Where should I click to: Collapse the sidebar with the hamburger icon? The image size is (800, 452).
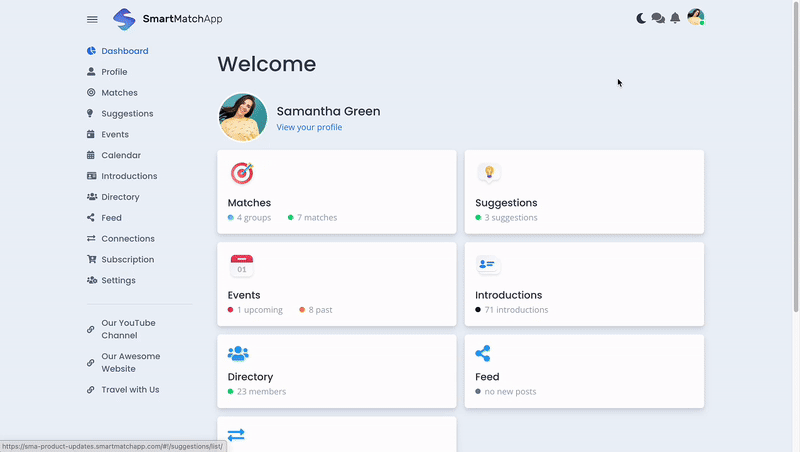[92, 19]
